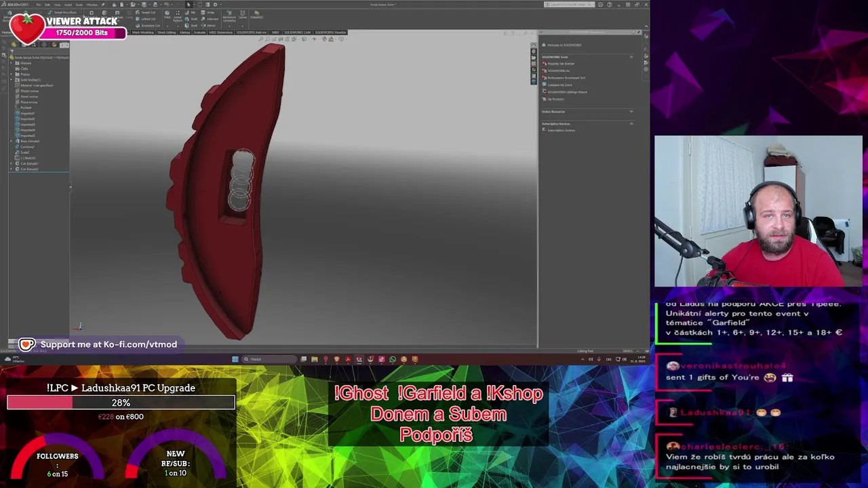
Task: Switch to the Mesh Modeling tab
Action: click(143, 32)
